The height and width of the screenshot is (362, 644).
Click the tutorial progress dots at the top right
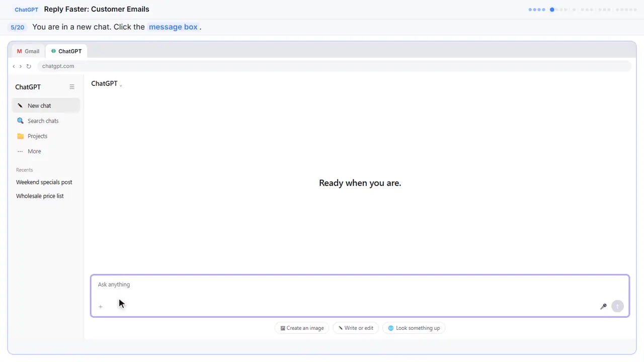(x=583, y=10)
